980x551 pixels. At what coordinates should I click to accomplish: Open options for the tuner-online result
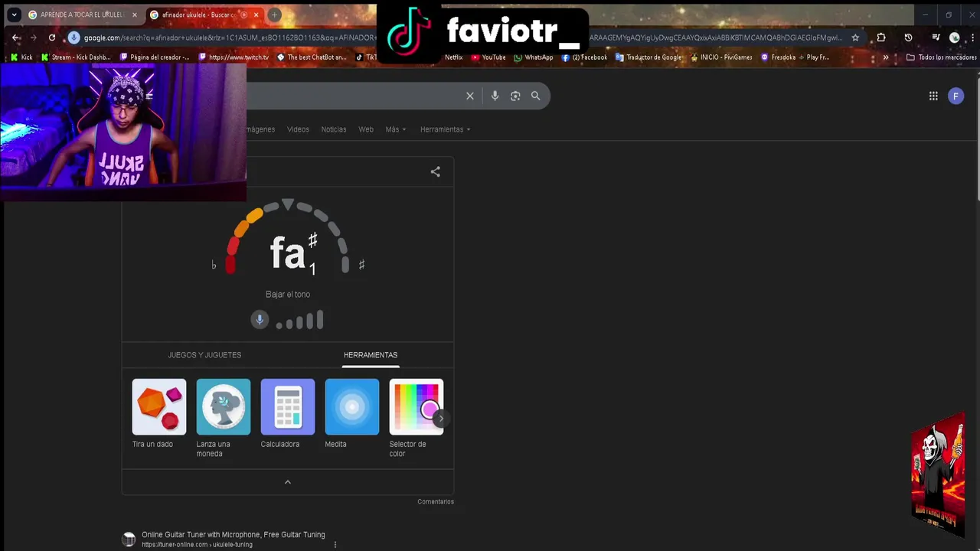point(335,545)
